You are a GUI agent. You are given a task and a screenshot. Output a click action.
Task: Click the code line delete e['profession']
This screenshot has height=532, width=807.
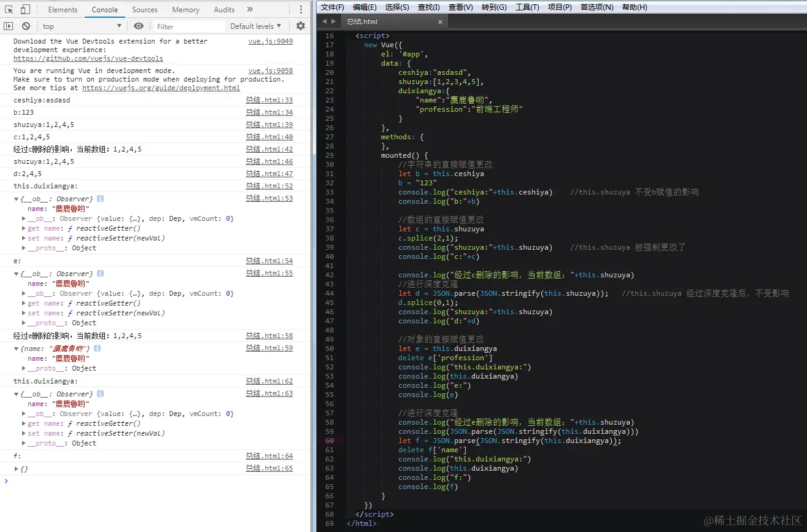pos(446,358)
